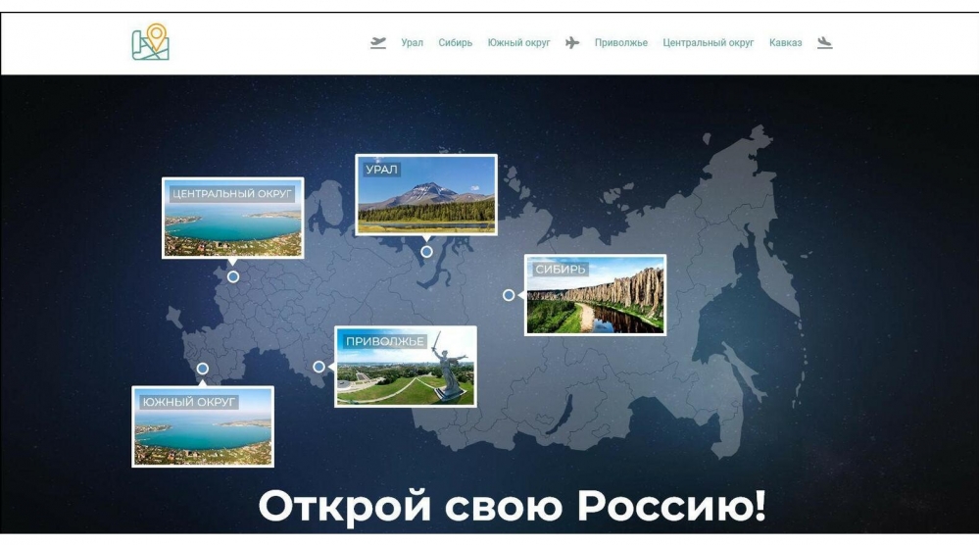Click map marker under Урал card
980x545 pixels.
[x=426, y=252]
